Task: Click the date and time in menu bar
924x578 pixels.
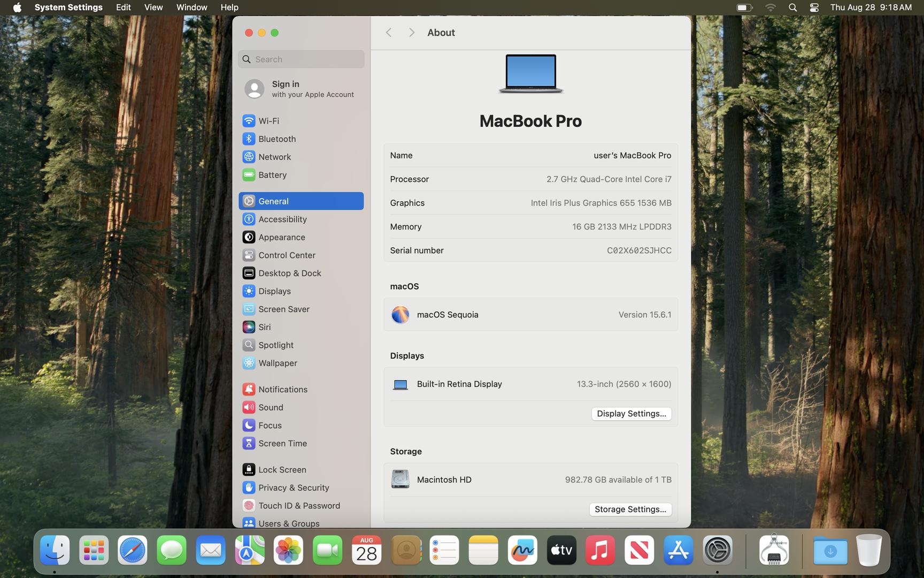Action: [871, 7]
